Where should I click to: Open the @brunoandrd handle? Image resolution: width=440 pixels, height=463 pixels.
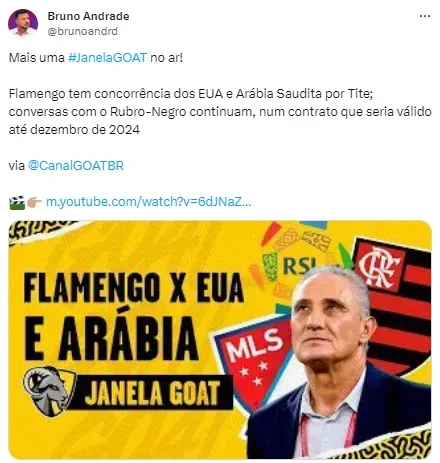click(x=83, y=31)
